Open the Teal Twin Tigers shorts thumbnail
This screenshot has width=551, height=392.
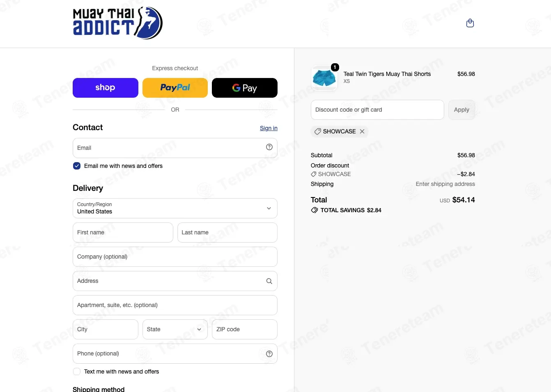coord(324,78)
